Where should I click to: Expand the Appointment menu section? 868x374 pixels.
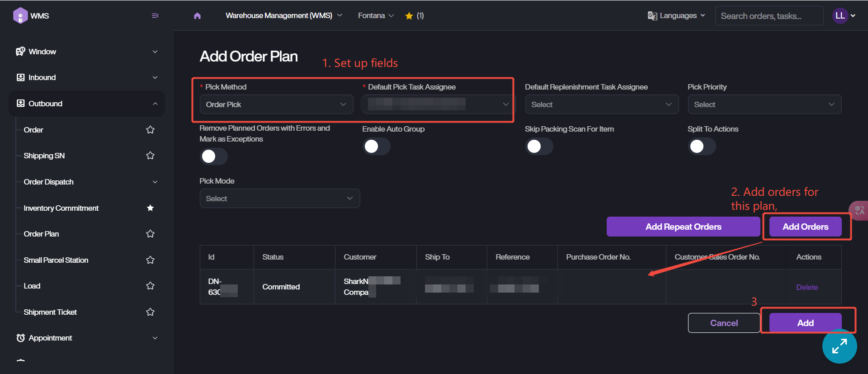coord(155,338)
